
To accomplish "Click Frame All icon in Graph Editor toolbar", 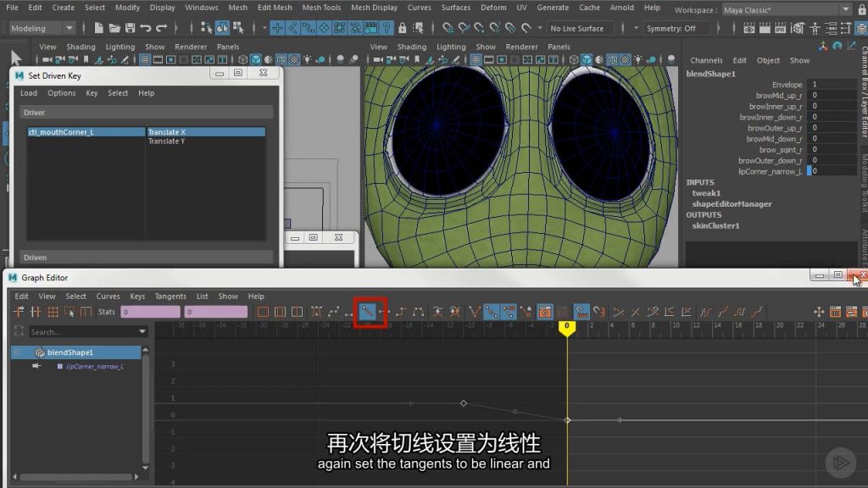I will (263, 312).
